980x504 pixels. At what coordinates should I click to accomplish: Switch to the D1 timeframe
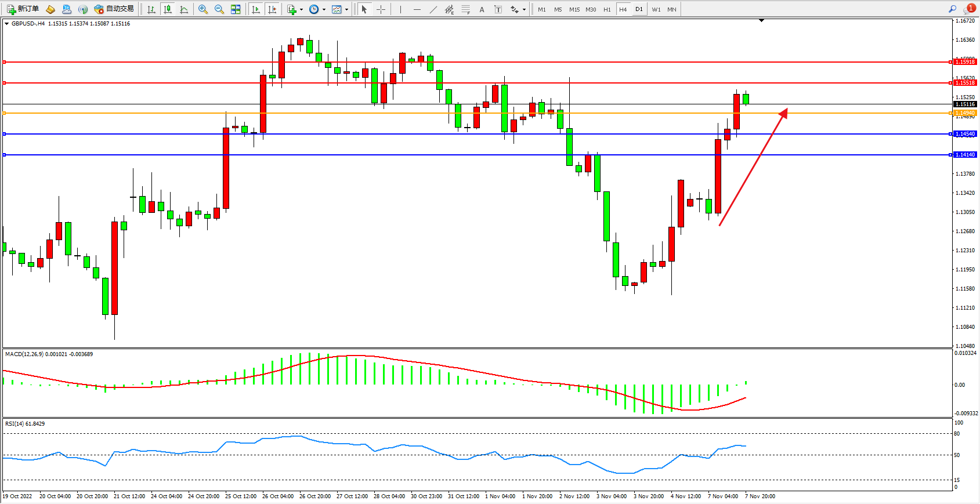tap(639, 9)
